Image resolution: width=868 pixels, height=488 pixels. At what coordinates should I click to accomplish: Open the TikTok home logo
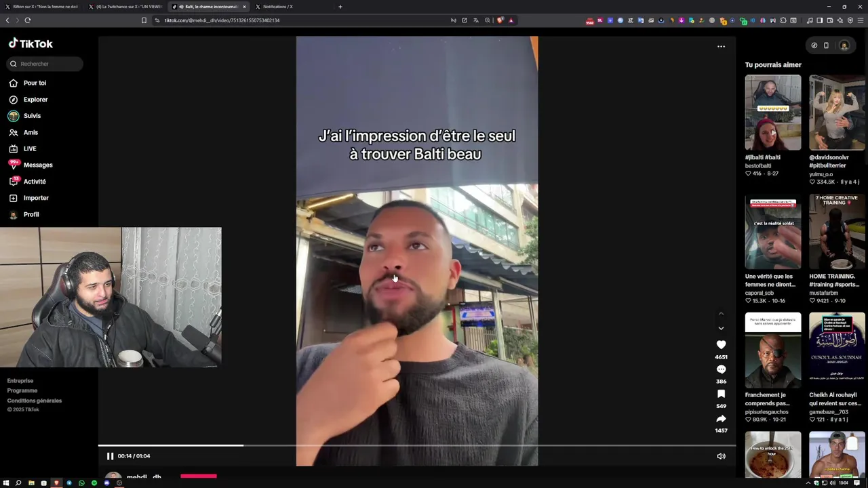point(31,43)
